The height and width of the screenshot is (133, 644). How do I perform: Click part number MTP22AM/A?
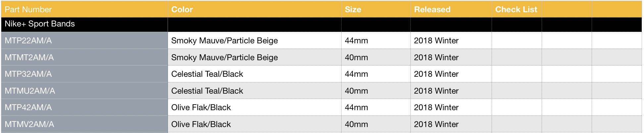click(x=28, y=41)
